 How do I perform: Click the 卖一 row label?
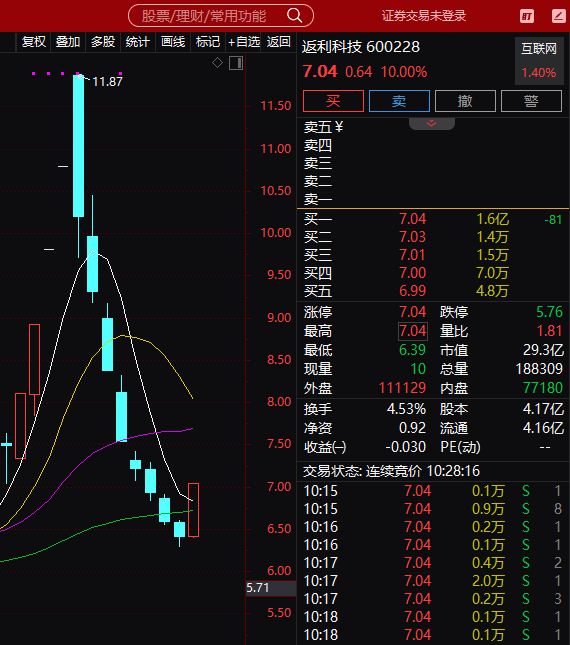point(318,200)
